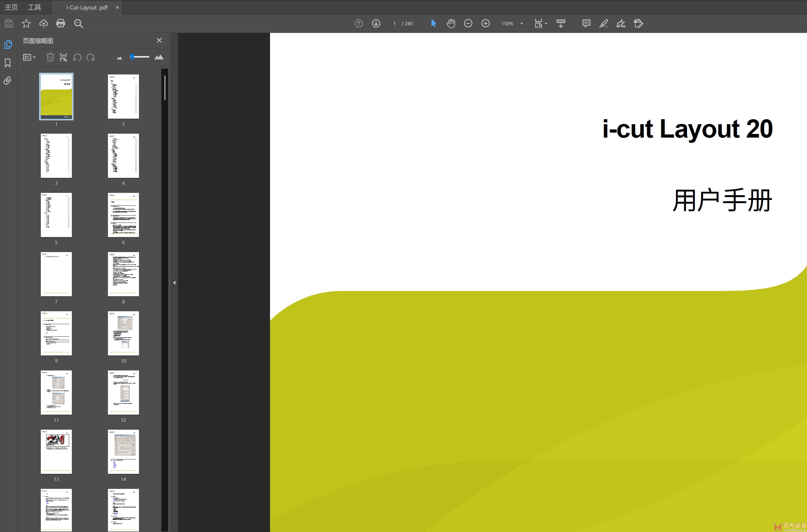Open bookmarks sidebar icon
Screen dimensions: 807x532
click(7, 63)
